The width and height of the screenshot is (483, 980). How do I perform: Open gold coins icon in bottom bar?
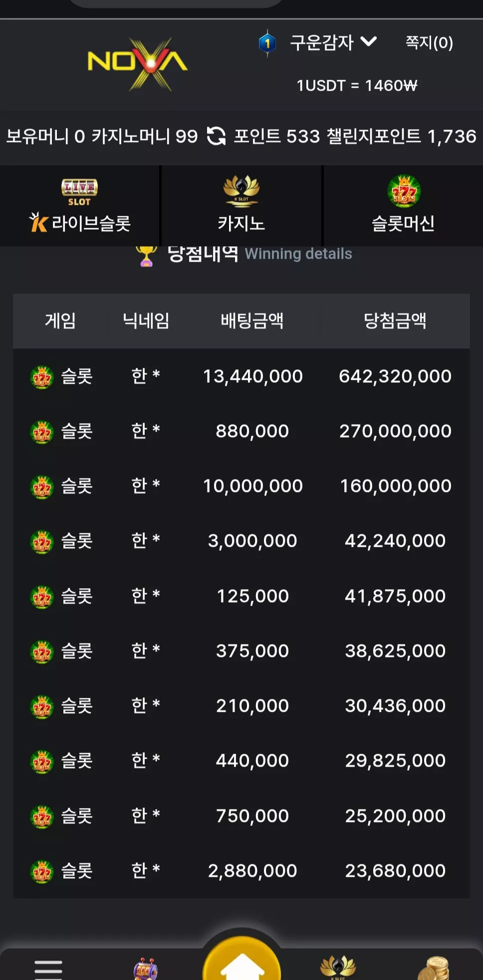(x=434, y=968)
